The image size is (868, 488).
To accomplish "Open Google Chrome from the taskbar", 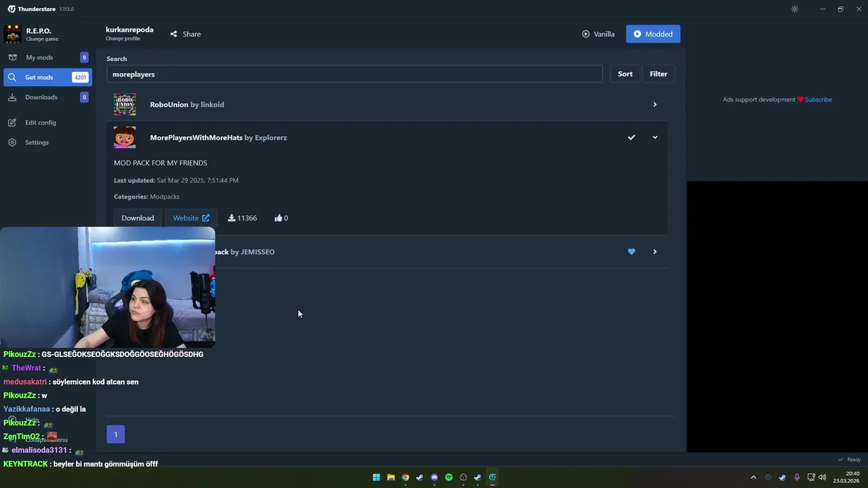I will click(x=406, y=477).
